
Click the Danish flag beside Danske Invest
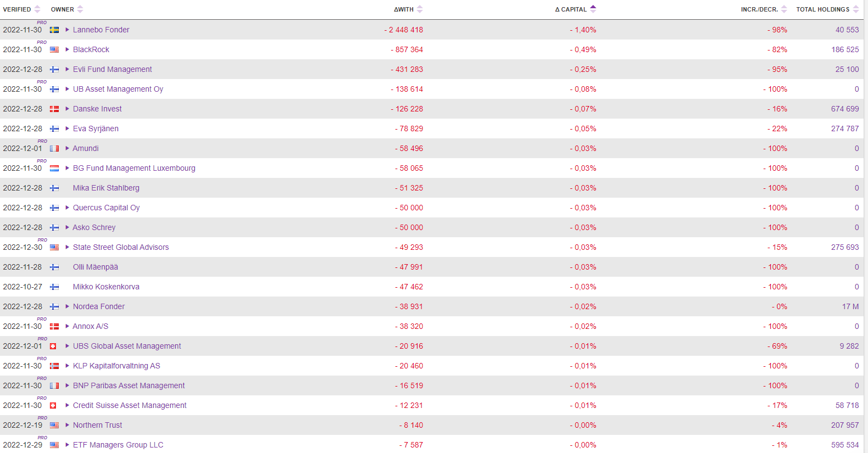[x=54, y=109]
